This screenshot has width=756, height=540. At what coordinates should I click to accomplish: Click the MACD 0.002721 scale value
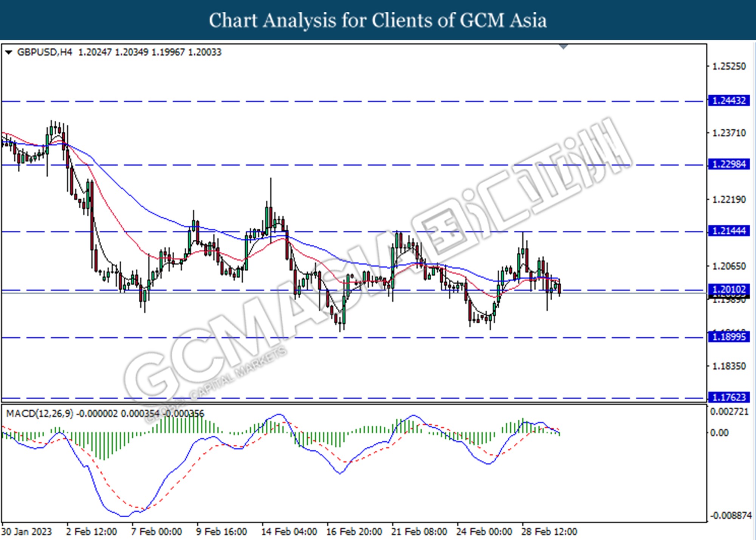[x=729, y=412]
